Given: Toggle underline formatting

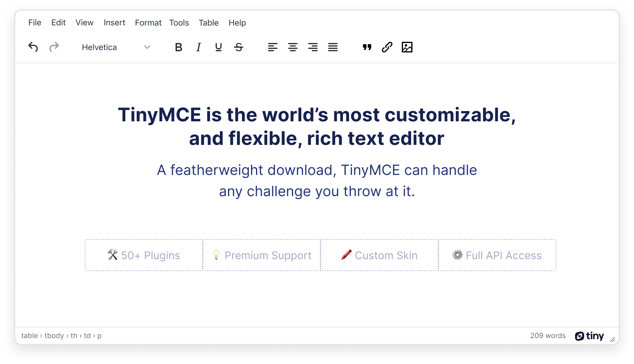Looking at the screenshot, I should point(218,47).
